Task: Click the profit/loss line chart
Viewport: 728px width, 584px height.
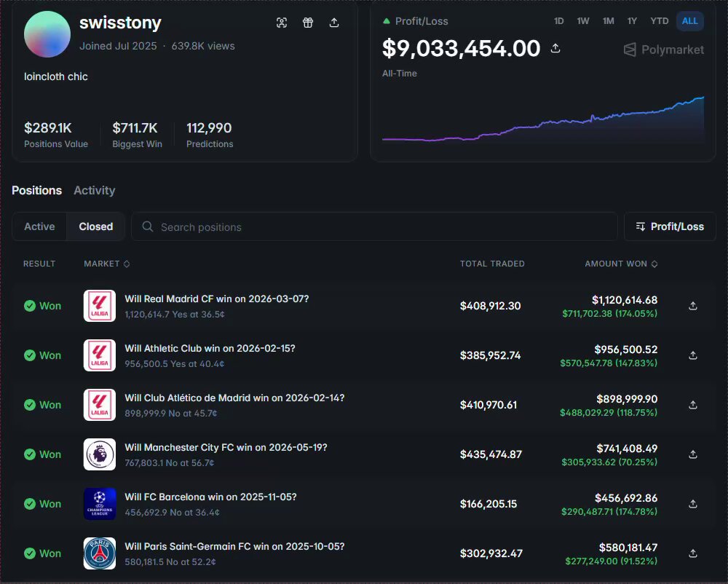Action: click(543, 119)
